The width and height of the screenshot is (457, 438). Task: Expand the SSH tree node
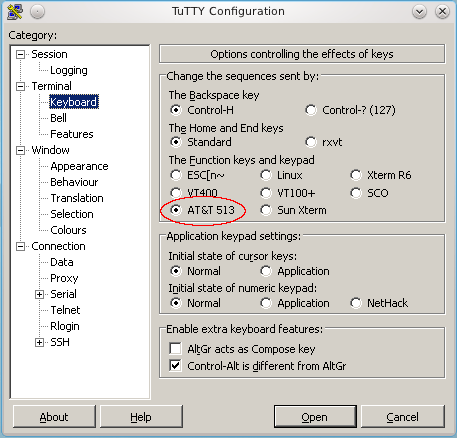coord(39,342)
